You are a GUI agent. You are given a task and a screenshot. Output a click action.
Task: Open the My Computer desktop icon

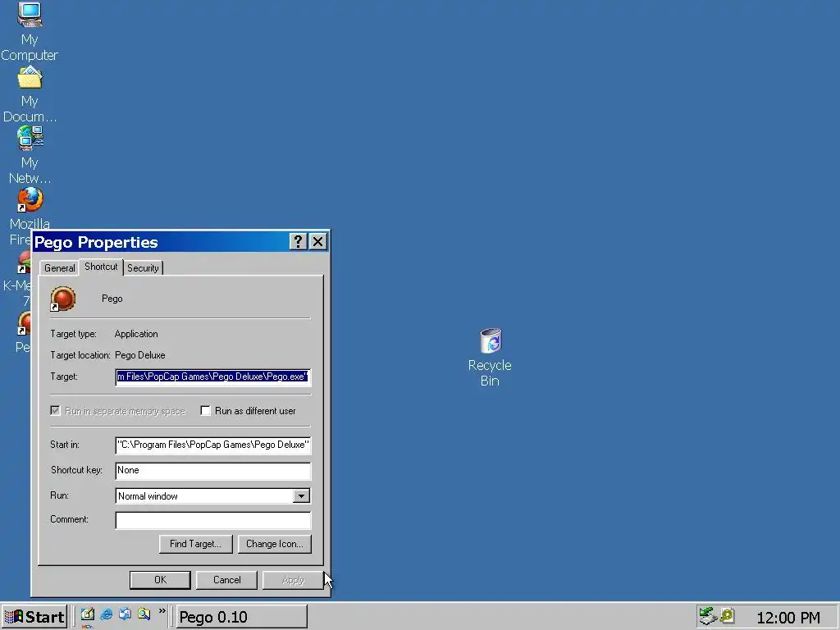click(x=30, y=31)
